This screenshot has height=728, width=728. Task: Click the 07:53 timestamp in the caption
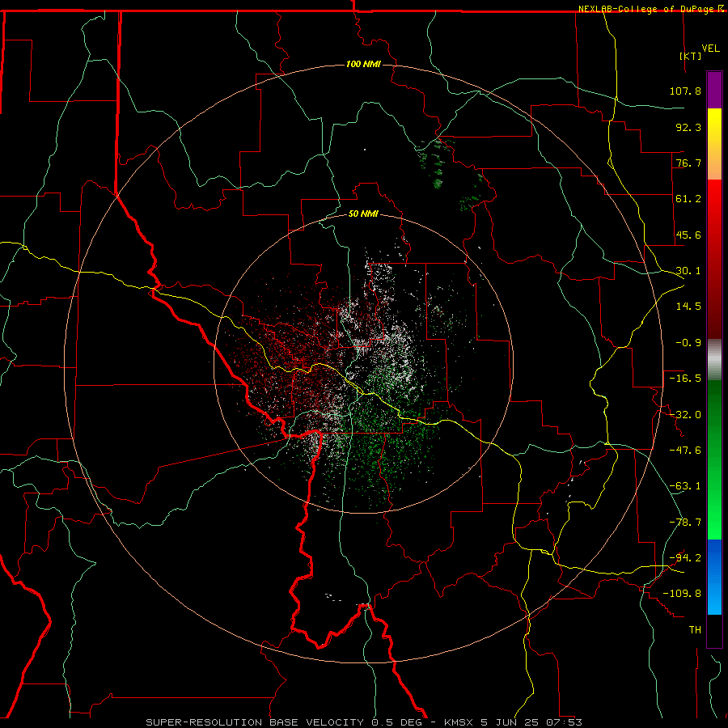pos(565,722)
